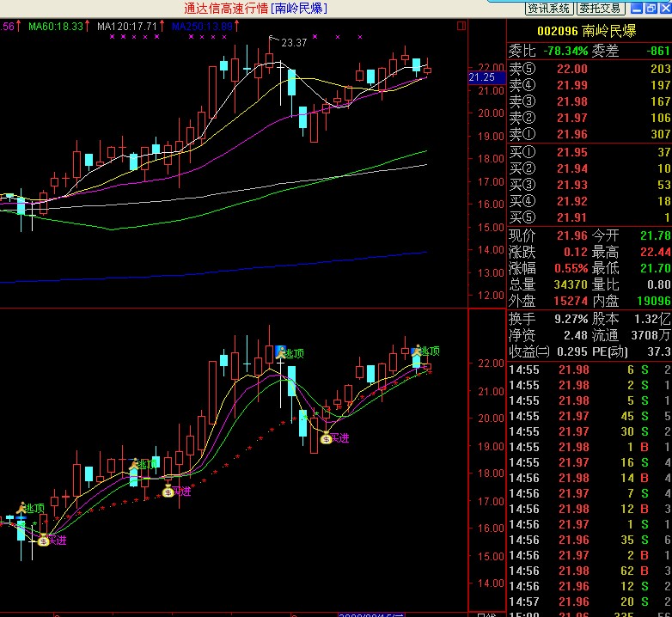
Task: Click the PE(动) 37.3 value
Action: tap(659, 351)
